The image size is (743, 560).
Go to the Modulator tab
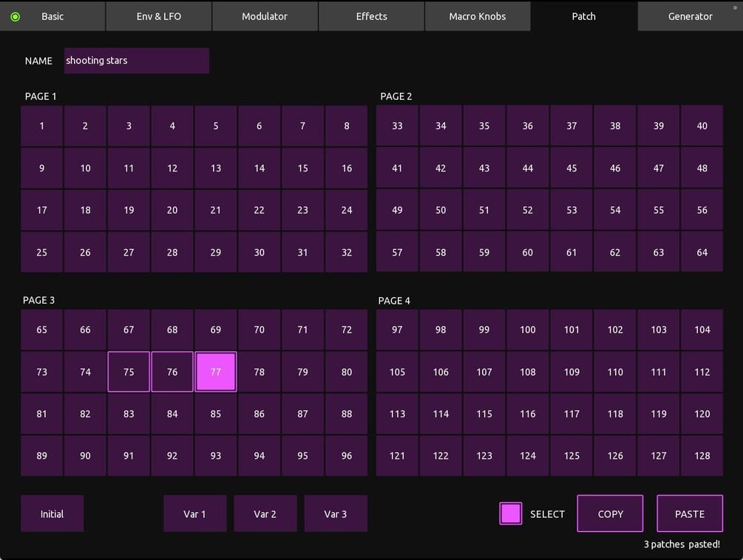coord(265,16)
